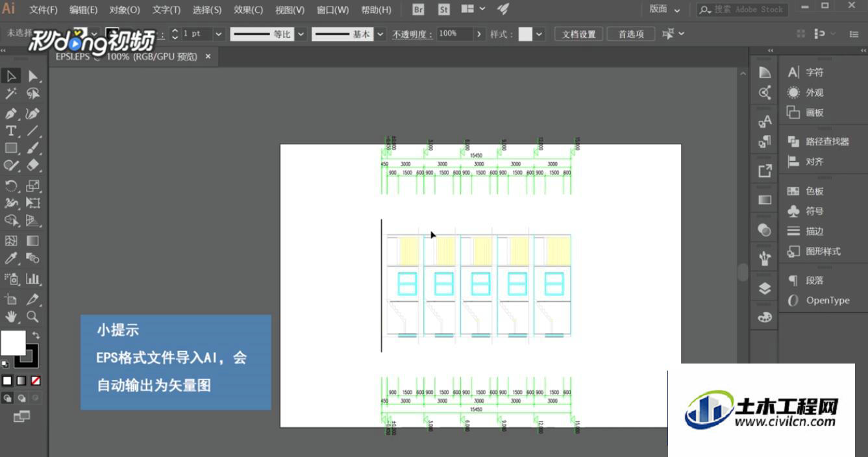This screenshot has height=457, width=868.
Task: Select the Line Segment tool
Action: (x=33, y=130)
